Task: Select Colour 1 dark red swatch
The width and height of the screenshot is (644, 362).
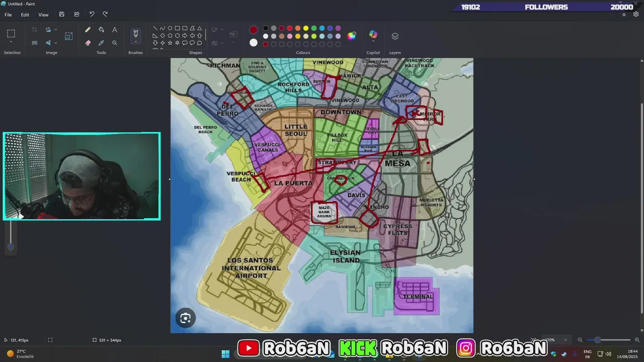Action: [254, 30]
